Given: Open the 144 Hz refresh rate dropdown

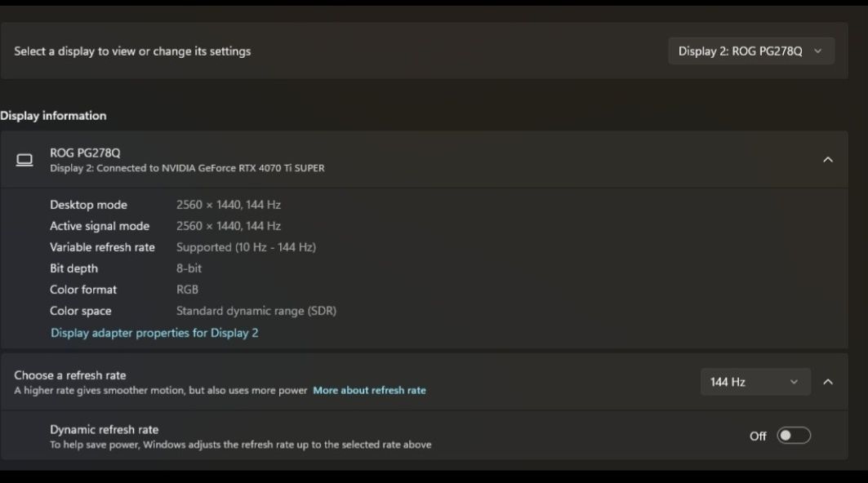Looking at the screenshot, I should (x=755, y=382).
